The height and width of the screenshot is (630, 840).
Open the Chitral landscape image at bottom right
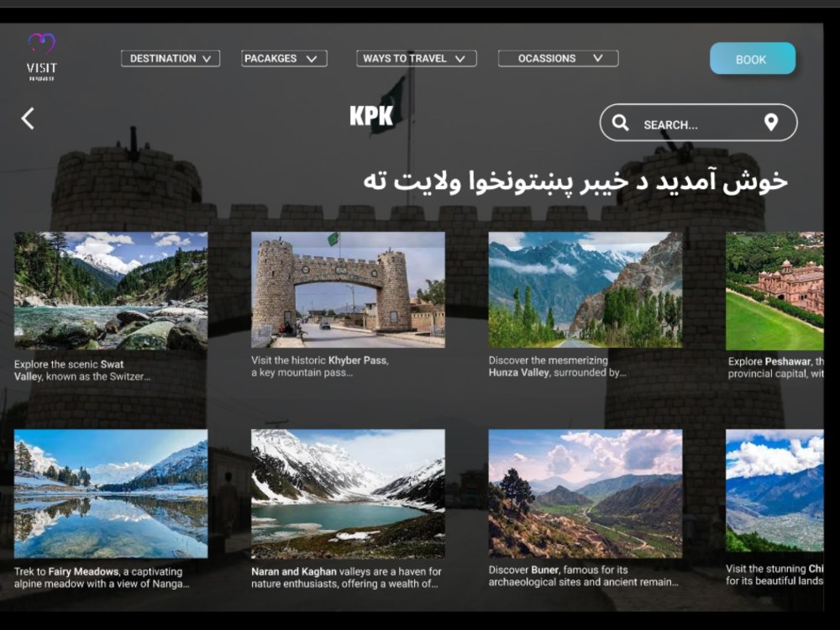coord(774,491)
